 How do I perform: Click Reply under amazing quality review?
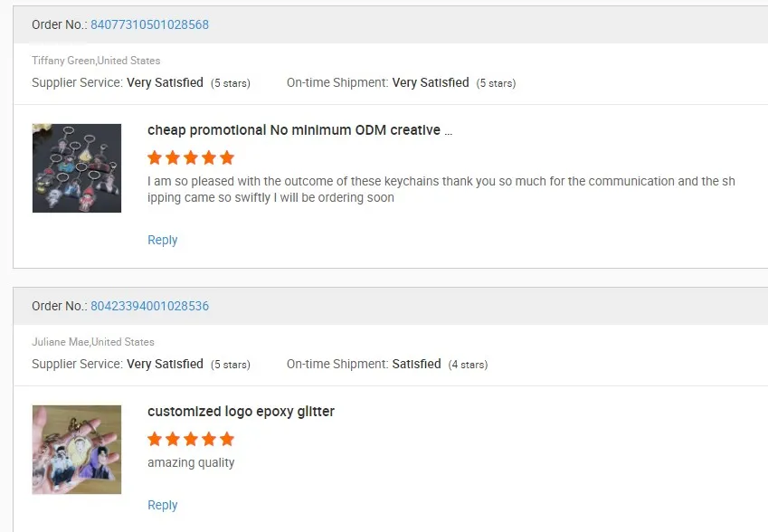click(163, 505)
